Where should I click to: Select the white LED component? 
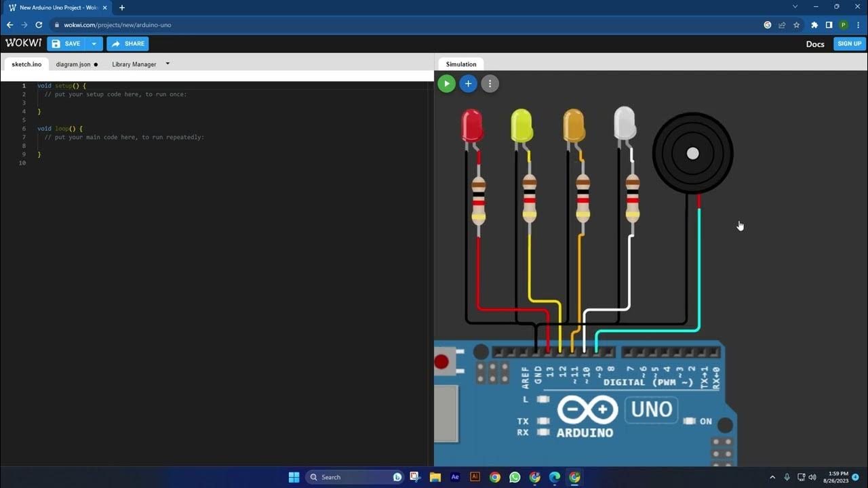625,126
